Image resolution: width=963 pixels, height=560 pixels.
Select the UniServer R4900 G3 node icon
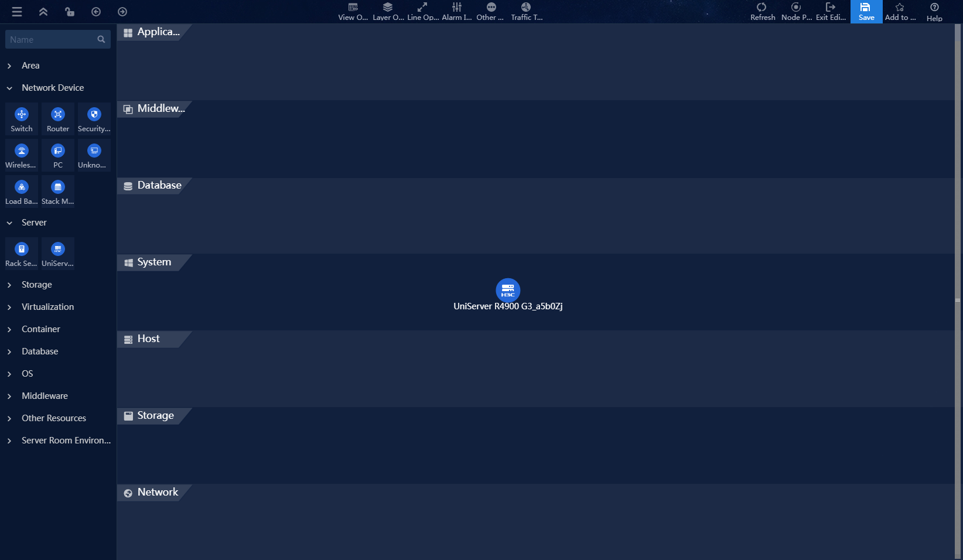508,290
